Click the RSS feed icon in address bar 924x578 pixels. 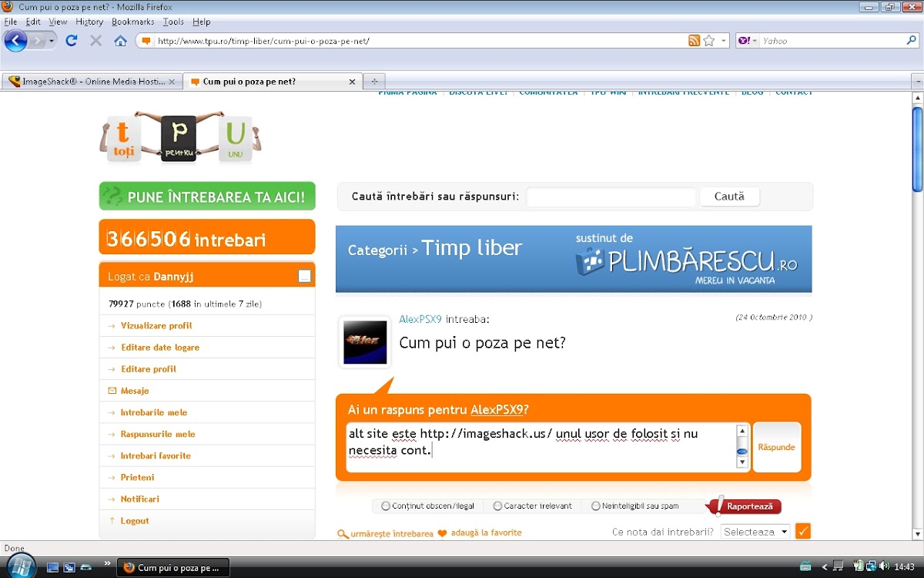[x=694, y=41]
